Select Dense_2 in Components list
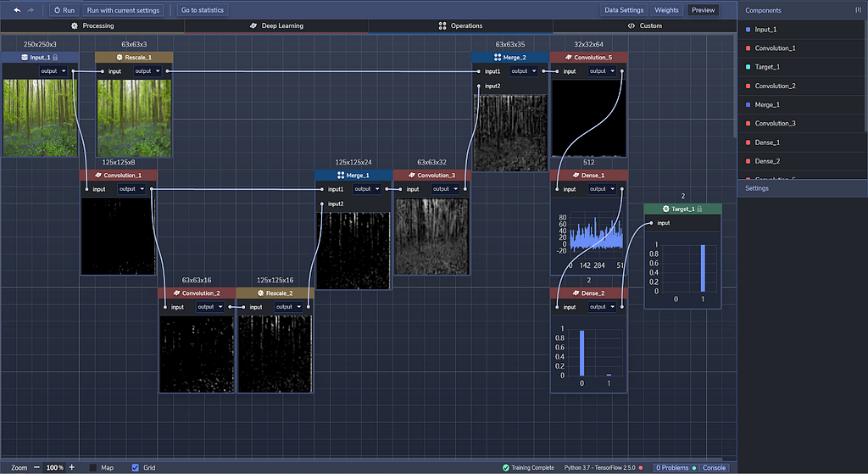This screenshot has height=474, width=868. (802, 161)
